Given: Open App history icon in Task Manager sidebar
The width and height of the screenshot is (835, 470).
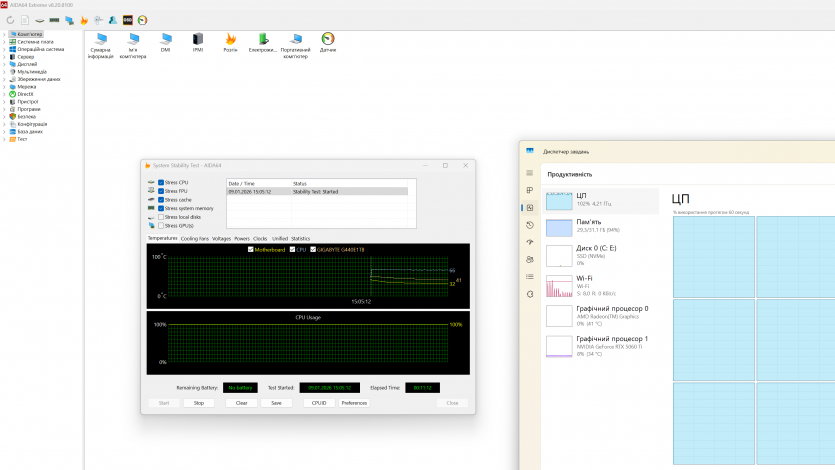Looking at the screenshot, I should point(530,225).
